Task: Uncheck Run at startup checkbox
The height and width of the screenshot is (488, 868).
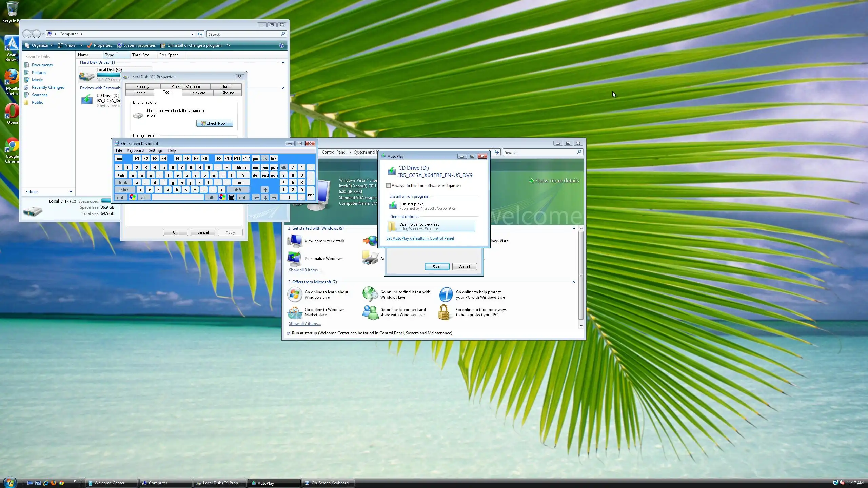Action: click(x=289, y=333)
